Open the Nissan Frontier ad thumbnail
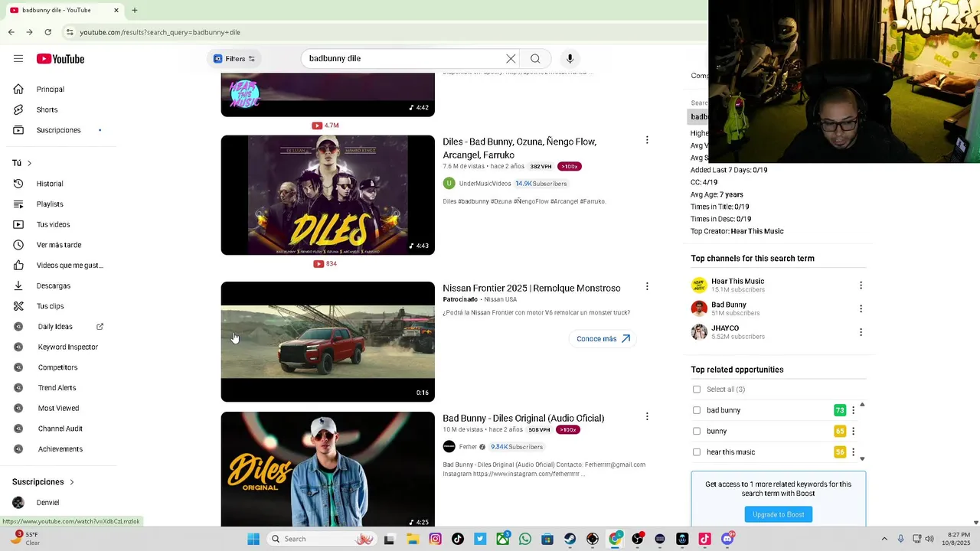 click(x=328, y=341)
